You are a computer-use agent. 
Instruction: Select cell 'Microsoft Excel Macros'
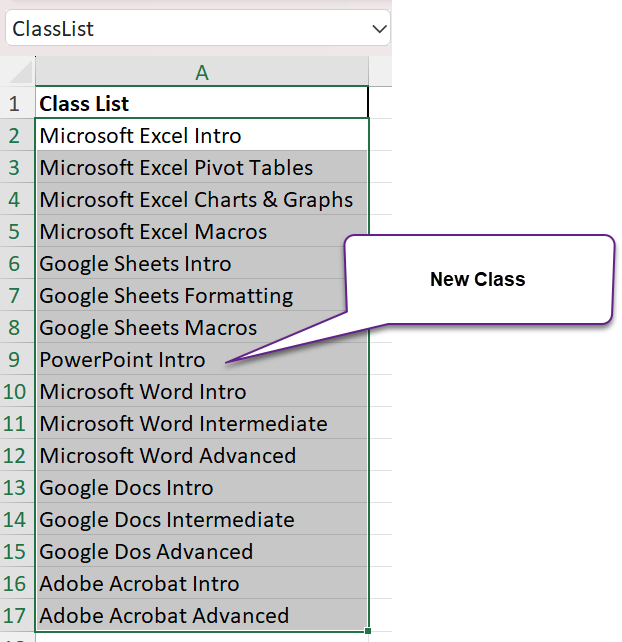201,231
